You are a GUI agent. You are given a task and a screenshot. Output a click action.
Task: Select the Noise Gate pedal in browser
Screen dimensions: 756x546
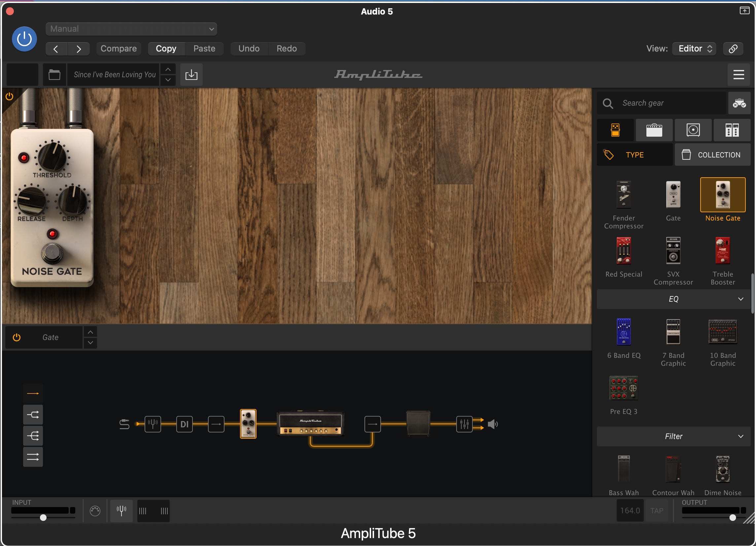coord(723,200)
